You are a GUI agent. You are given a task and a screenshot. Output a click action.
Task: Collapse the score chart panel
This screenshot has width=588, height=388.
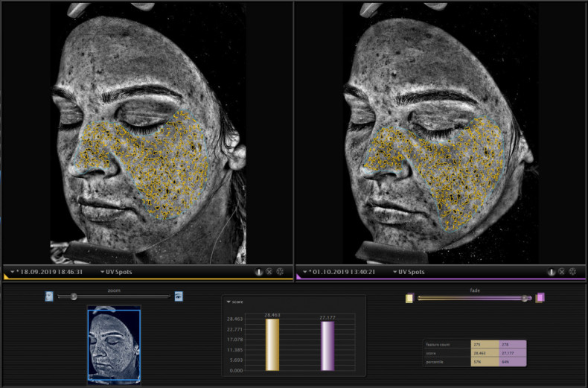point(229,302)
